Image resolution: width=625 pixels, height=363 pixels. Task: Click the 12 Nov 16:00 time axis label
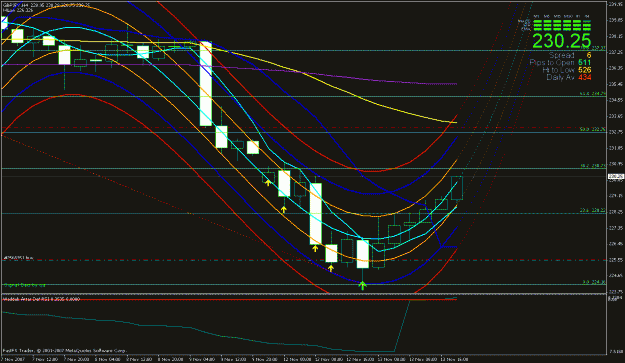pos(360,359)
